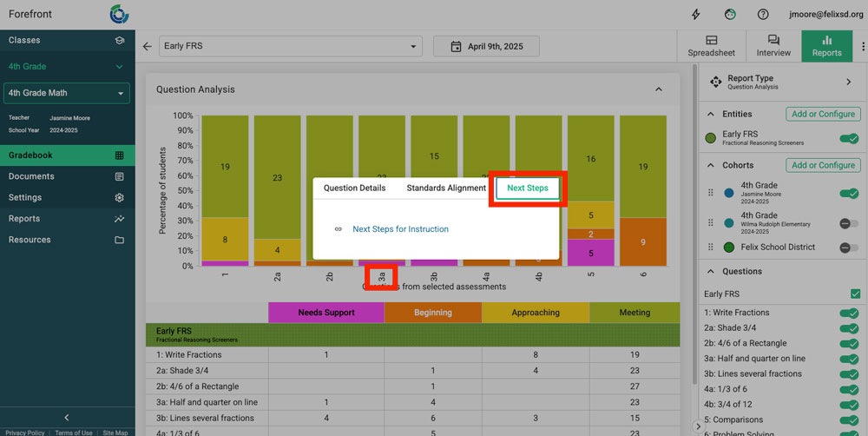
Task: Uncheck the Early FRS questions checkbox
Action: 856,294
